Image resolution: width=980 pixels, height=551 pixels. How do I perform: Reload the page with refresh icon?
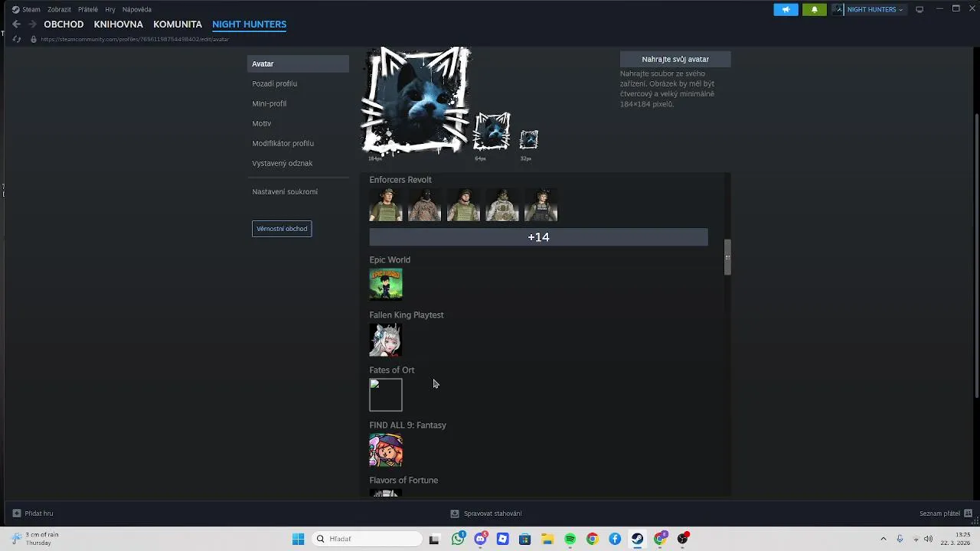[x=17, y=39]
